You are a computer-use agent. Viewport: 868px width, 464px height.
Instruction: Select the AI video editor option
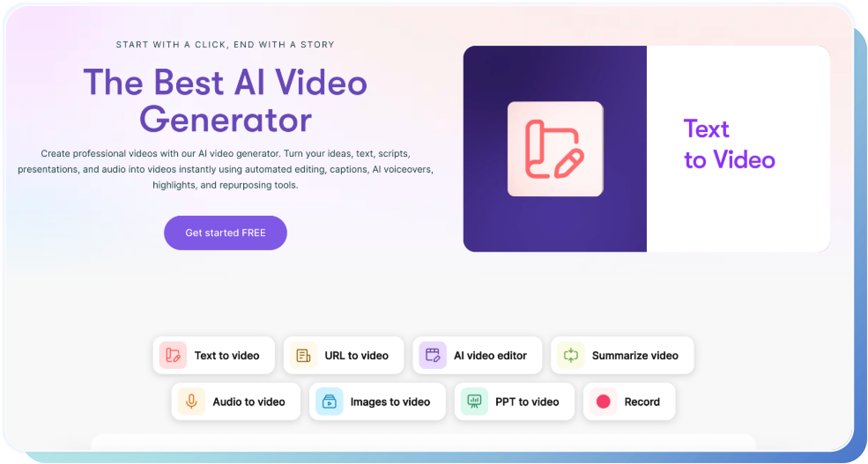coord(477,355)
